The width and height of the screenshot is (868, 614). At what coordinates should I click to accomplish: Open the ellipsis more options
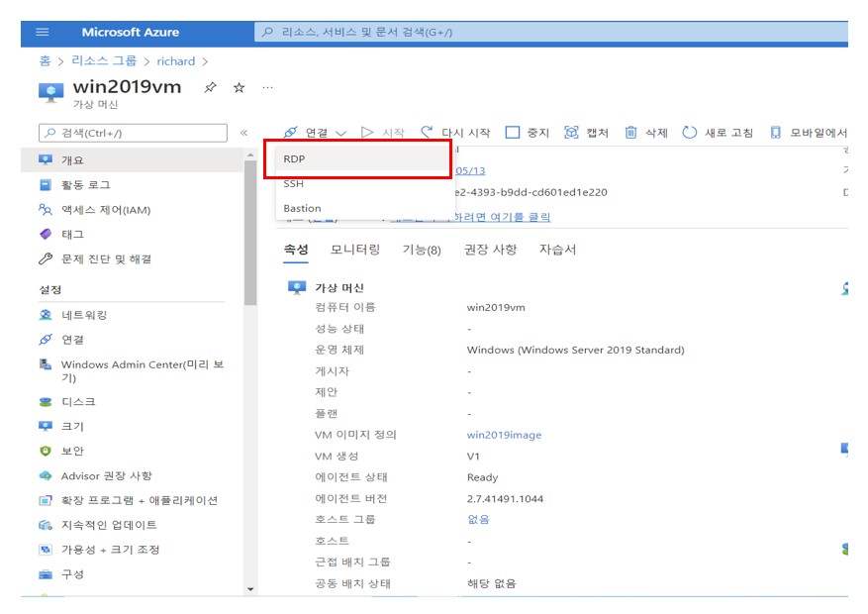pyautogui.click(x=268, y=87)
